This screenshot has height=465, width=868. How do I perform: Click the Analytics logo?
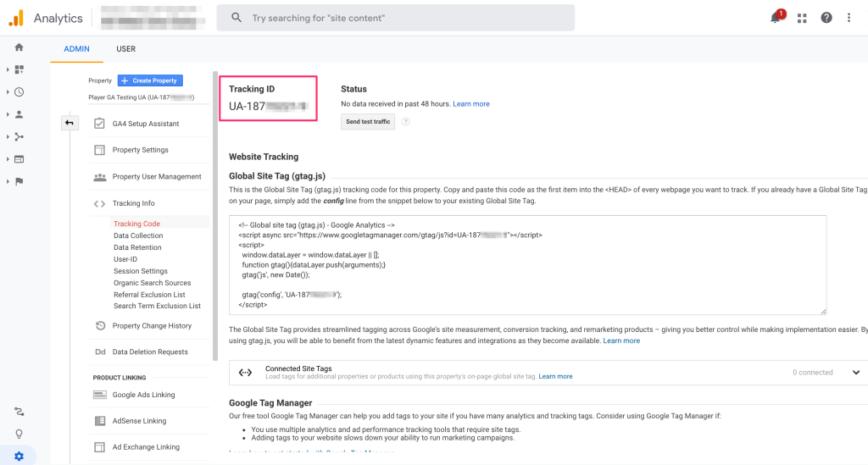17,18
